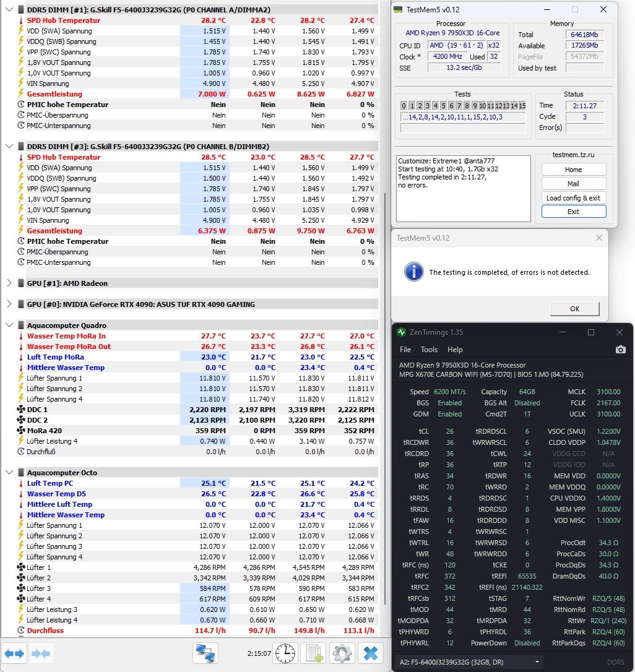Viewport: 635px width, 672px height.
Task: Click the Exit button in TestMem5
Action: pos(573,212)
